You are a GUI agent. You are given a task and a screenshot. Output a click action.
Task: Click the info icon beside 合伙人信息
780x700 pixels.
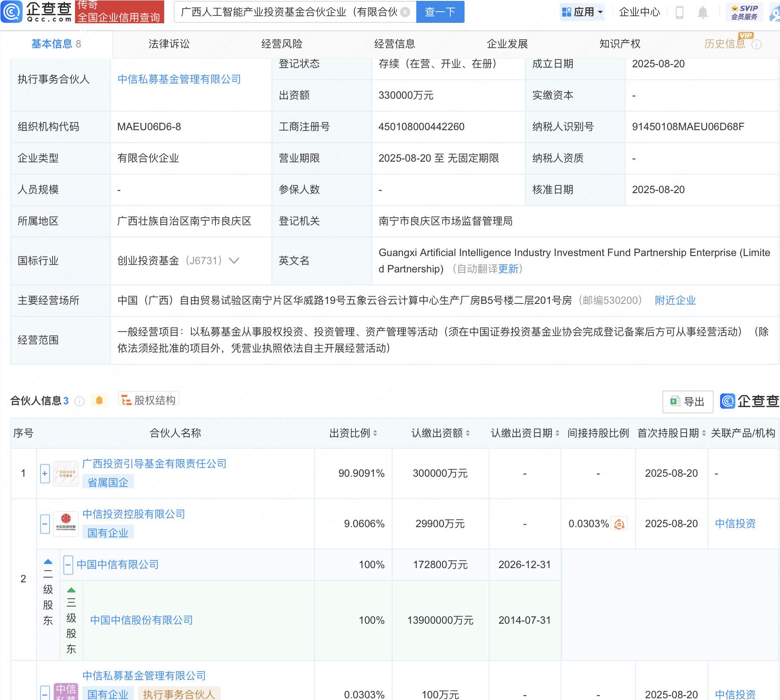[x=79, y=401]
